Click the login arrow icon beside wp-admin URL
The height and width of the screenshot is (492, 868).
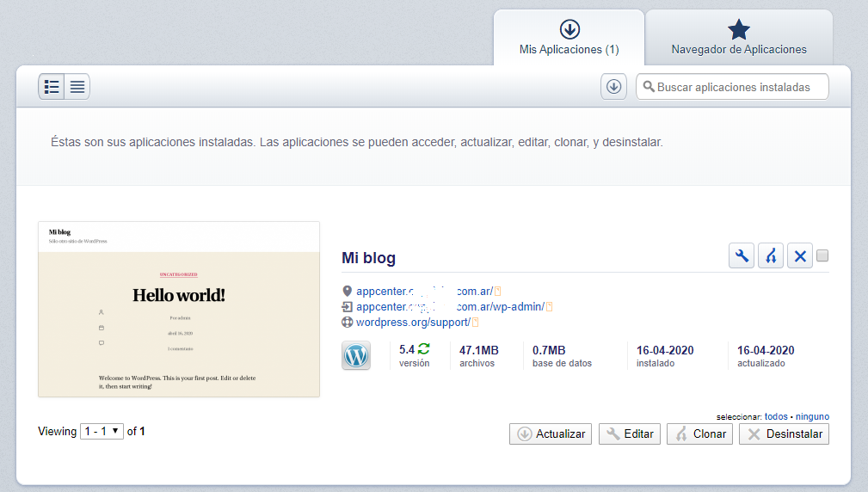click(x=347, y=306)
